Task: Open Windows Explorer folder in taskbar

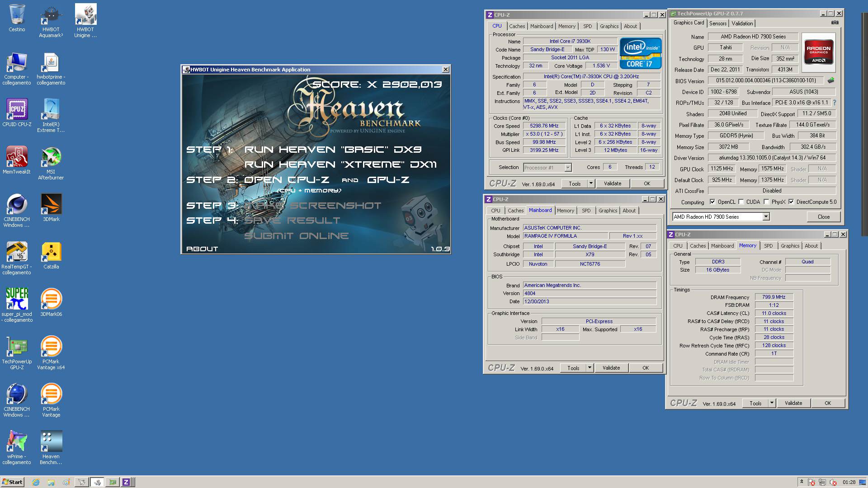Action: pos(51,482)
